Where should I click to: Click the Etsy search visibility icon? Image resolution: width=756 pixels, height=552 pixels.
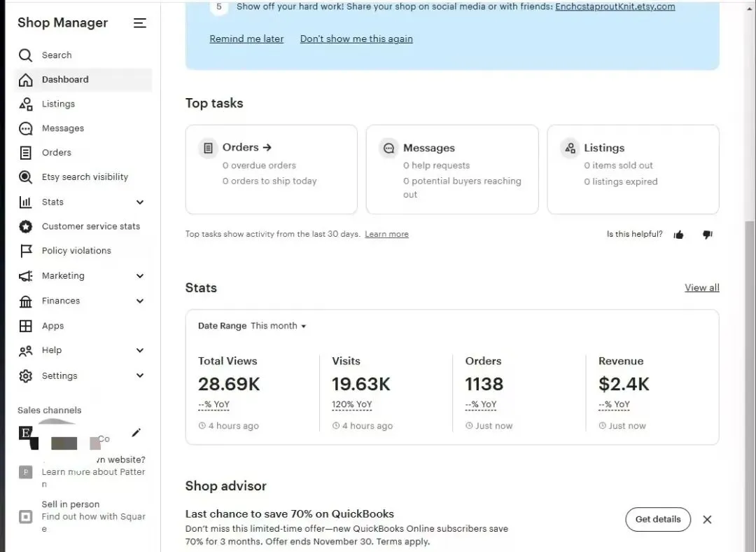click(x=26, y=177)
